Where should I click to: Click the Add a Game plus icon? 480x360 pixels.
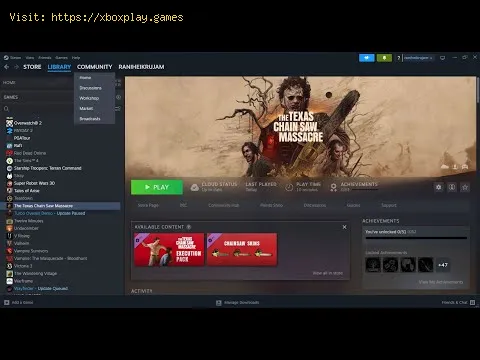tap(7, 302)
